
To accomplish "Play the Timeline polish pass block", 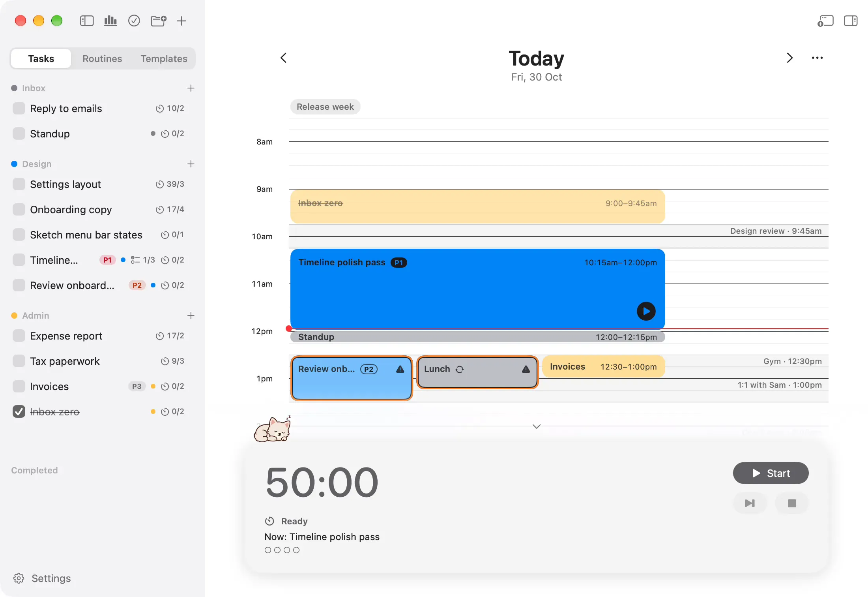I will (x=646, y=311).
